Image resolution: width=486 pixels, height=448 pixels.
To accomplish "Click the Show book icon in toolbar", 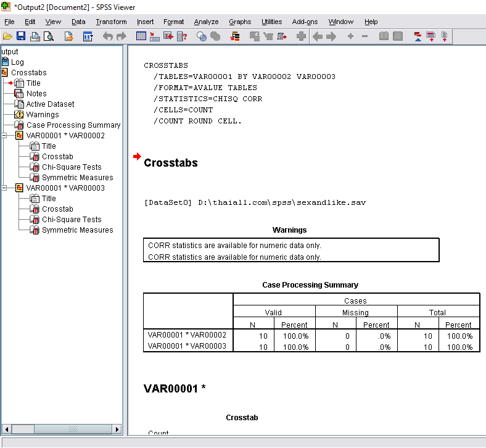I will point(384,36).
